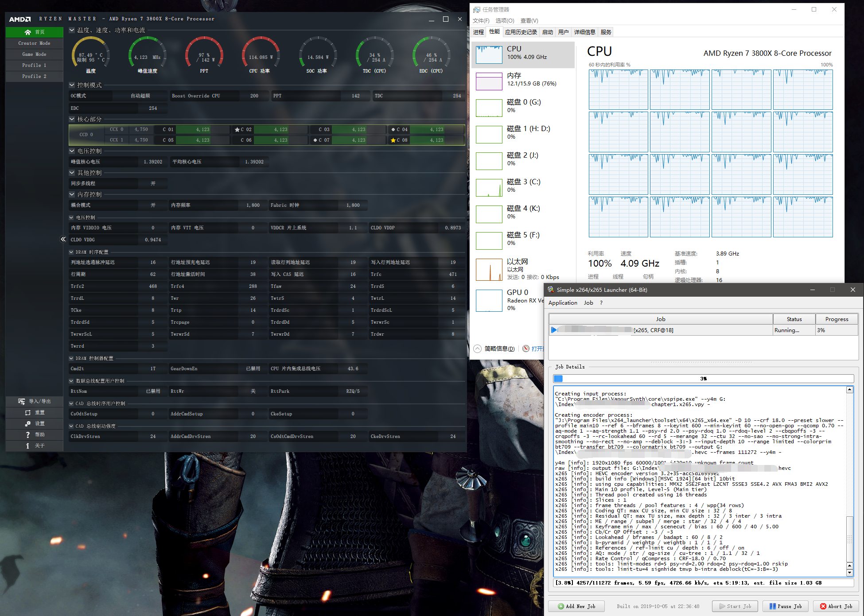Viewport: 864px width, 616px height.
Task: Open Application menu in x264 Launcher
Action: click(563, 303)
